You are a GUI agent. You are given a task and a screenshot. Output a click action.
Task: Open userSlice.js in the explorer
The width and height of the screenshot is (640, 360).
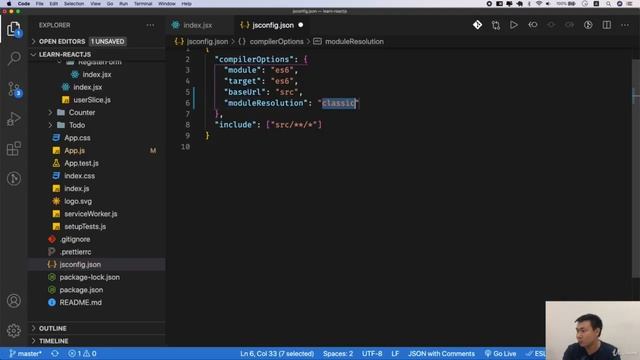92,100
